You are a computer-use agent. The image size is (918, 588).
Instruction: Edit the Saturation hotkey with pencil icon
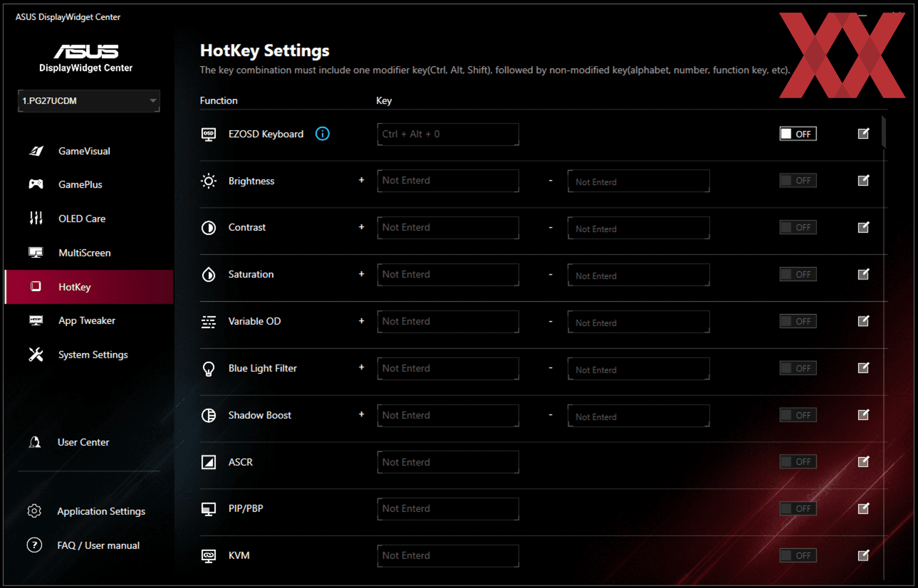click(863, 274)
